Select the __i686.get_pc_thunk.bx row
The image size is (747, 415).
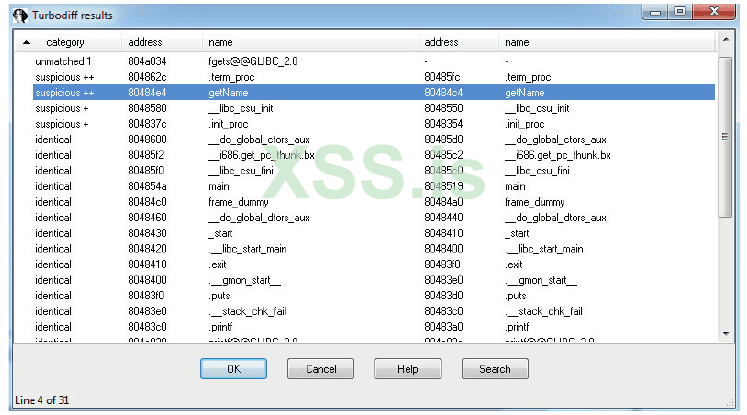click(x=374, y=155)
